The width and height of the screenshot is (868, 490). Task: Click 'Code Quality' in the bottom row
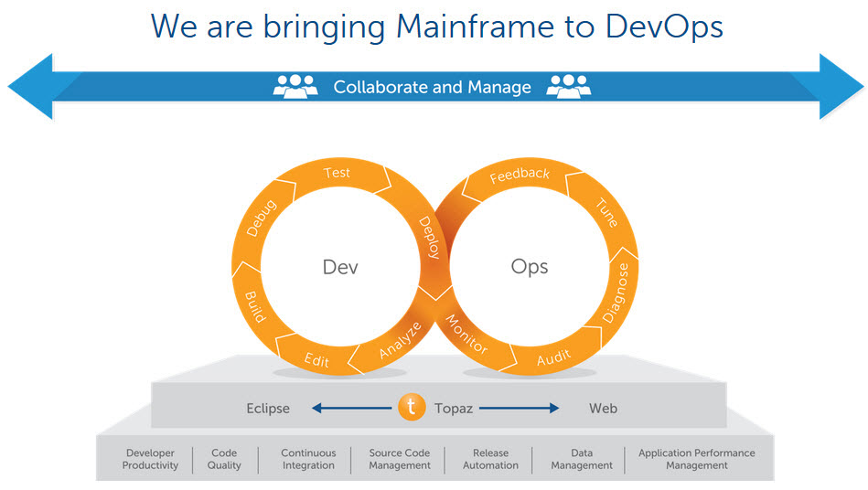[224, 459]
